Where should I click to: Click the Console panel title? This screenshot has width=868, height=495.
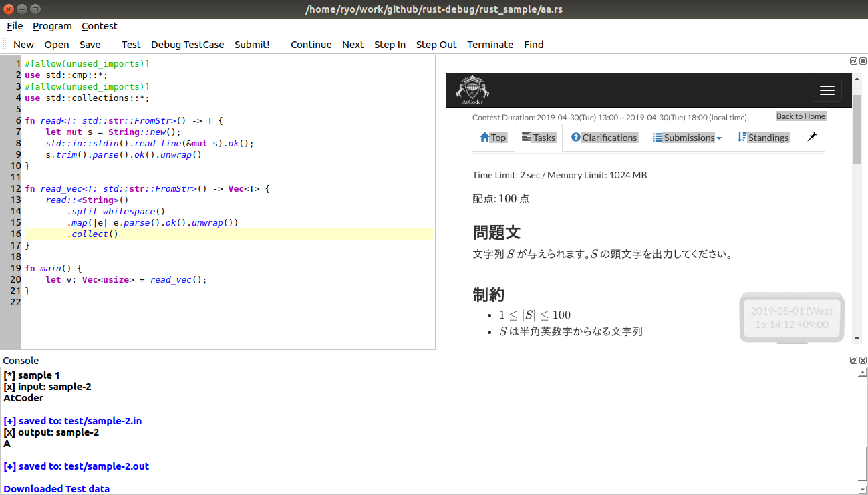21,361
